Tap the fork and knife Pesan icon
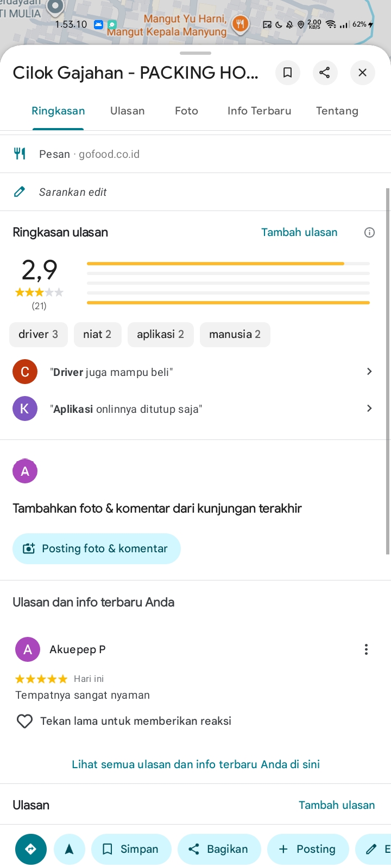Screen dimensions: 391x868 click(x=20, y=154)
